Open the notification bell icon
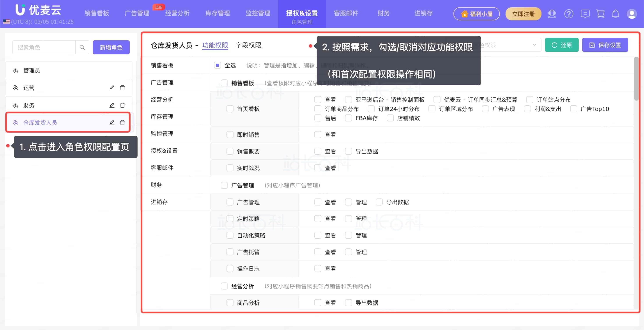644x330 pixels. 616,14
